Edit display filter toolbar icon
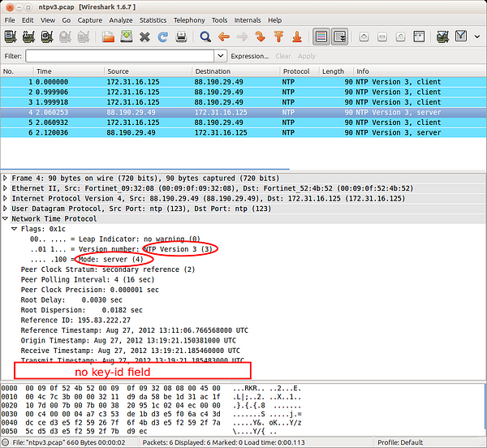Image resolution: width=487 pixels, height=448 pixels. 461,37
